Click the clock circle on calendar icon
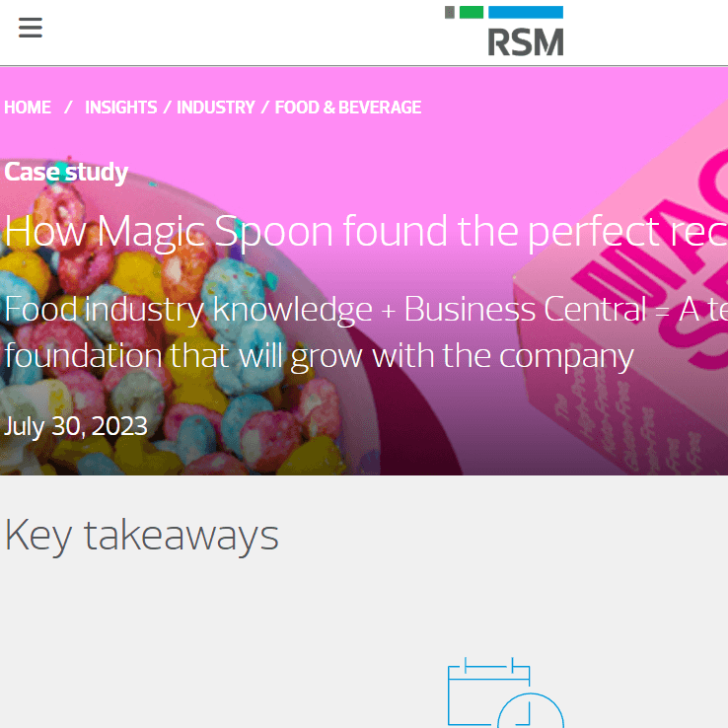 531,711
